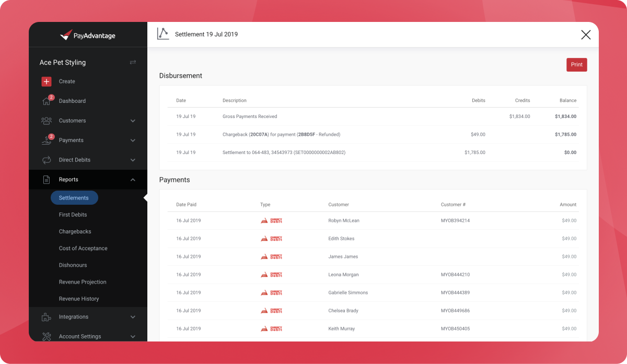Click customer name Edith Stokes
The width and height of the screenshot is (627, 364).
341,239
